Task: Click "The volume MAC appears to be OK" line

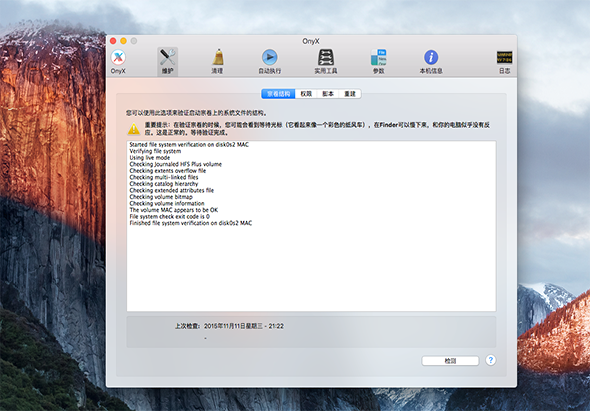Action: tap(173, 210)
